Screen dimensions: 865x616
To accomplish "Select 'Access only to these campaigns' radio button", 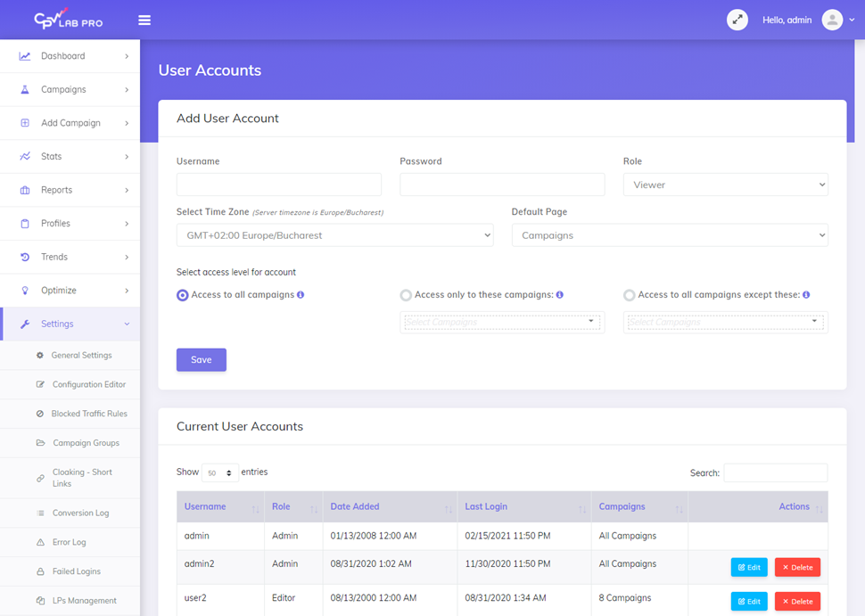I will [406, 294].
